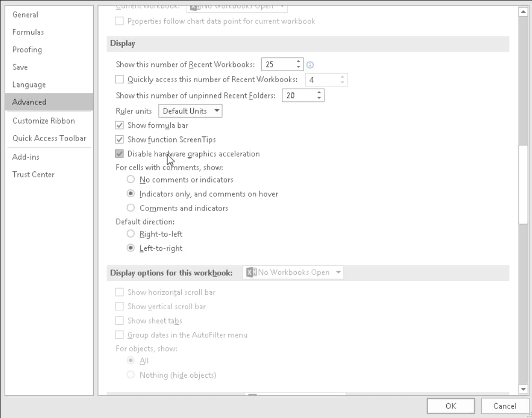Screen dimensions: 532x418
Task: Click the scrollbar up arrow
Action: [x=523, y=12]
